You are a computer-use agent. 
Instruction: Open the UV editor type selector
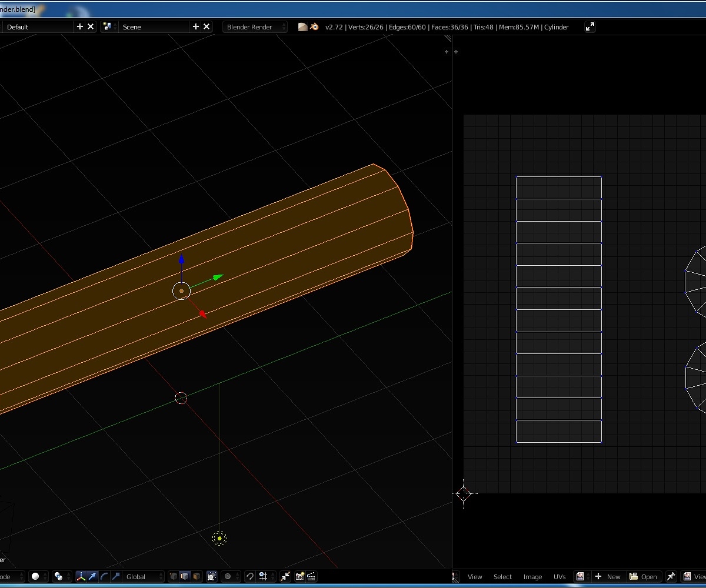[x=457, y=576]
